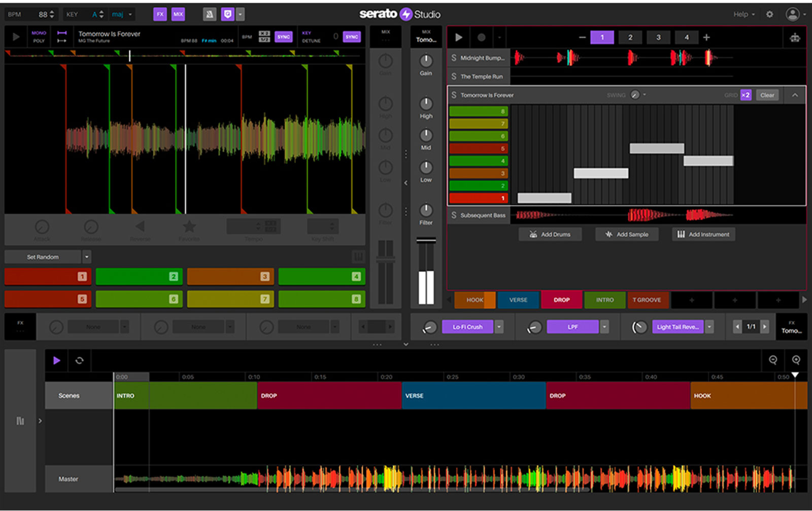
Task: Toggle the x2 grid button
Action: pos(746,95)
